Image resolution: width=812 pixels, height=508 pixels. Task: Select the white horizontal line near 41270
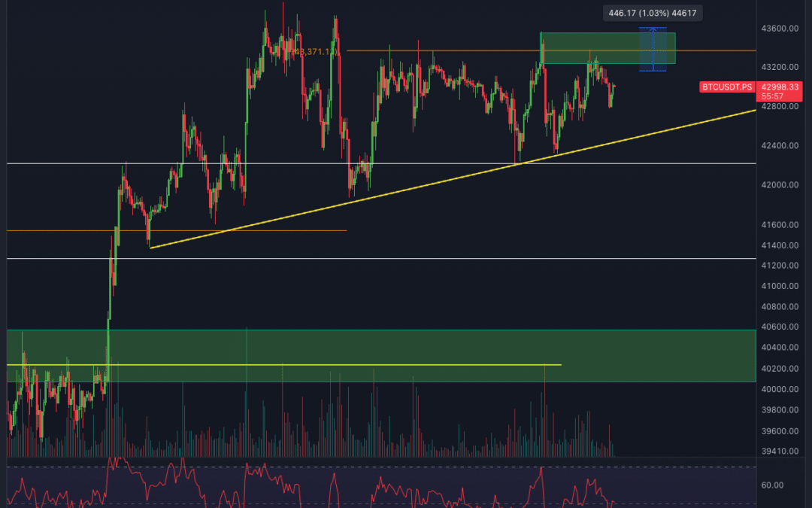coord(381,258)
